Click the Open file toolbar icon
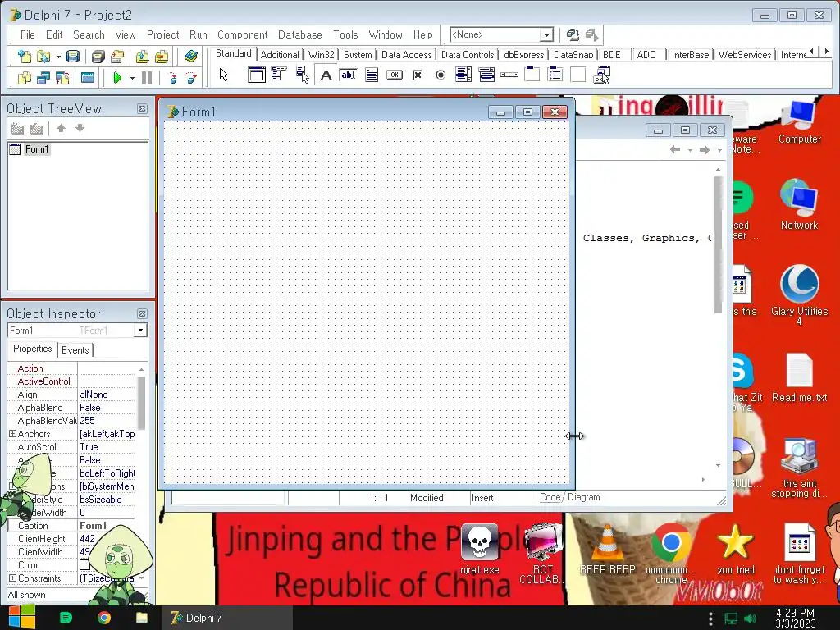840x630 pixels. [43, 57]
